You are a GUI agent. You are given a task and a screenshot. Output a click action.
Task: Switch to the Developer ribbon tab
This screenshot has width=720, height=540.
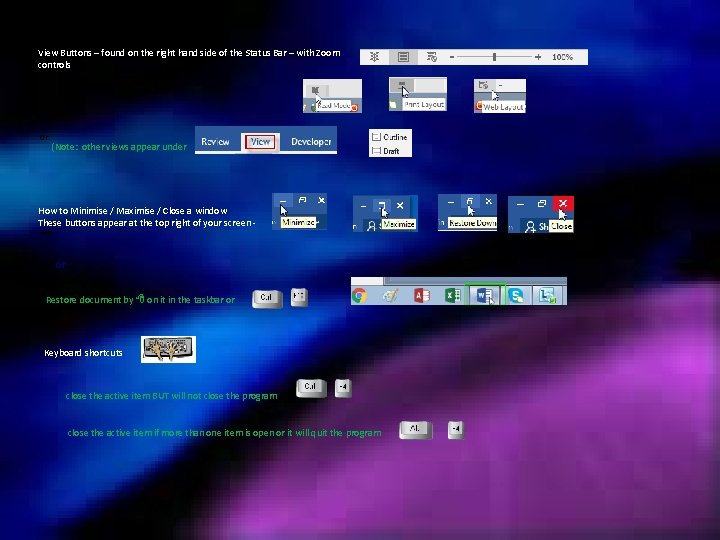[311, 141]
